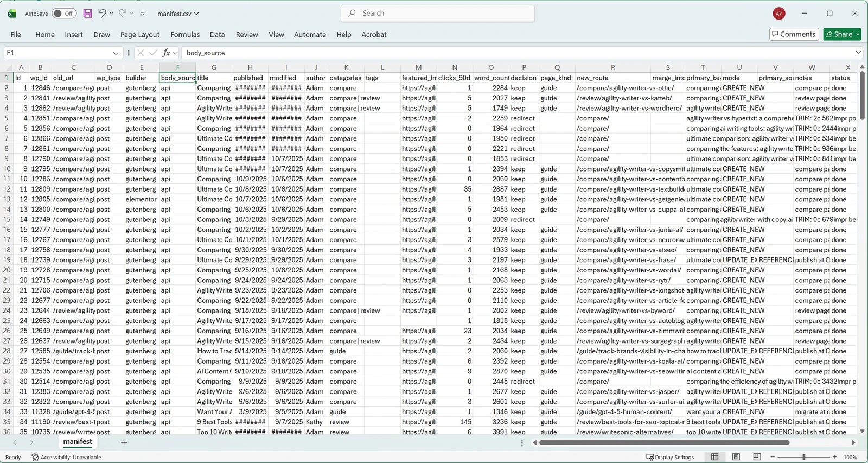
Task: Select the body_source header cell F1
Action: click(x=177, y=78)
